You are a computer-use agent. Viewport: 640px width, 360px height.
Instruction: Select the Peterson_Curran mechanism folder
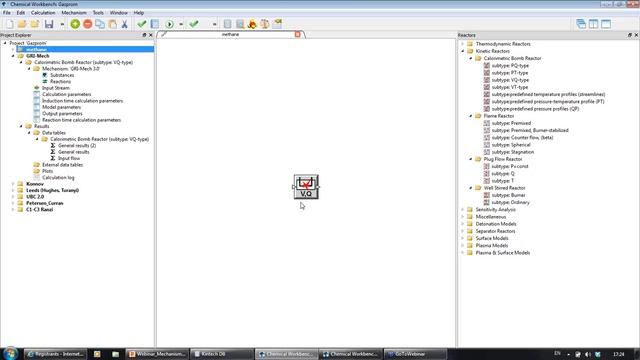44,203
